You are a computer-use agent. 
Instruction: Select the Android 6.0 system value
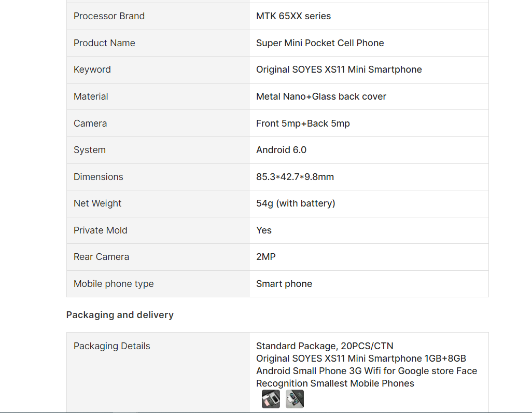(281, 150)
